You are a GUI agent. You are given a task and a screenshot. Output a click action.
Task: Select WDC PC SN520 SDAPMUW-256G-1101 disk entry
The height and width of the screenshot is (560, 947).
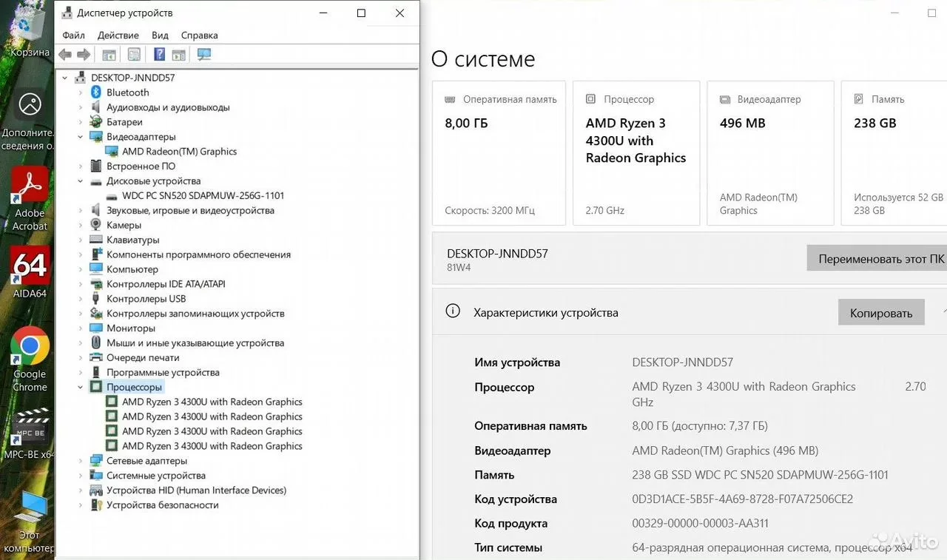coord(203,196)
